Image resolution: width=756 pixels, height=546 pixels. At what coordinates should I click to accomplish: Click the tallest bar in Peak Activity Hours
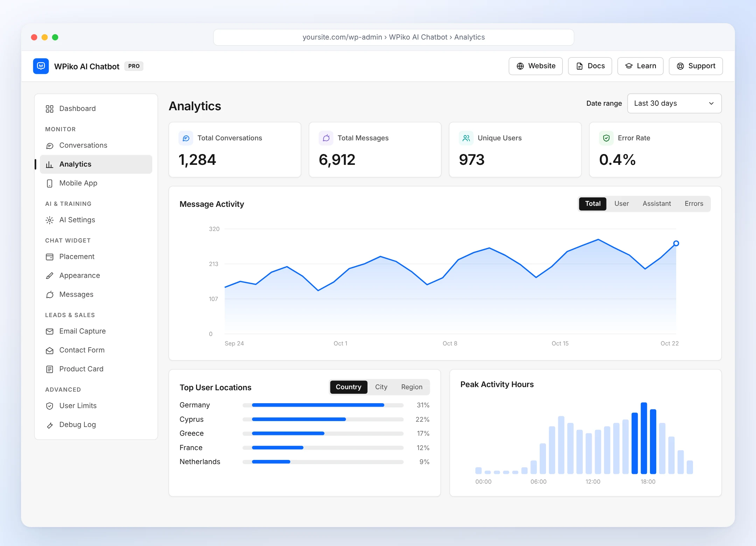(x=644, y=438)
